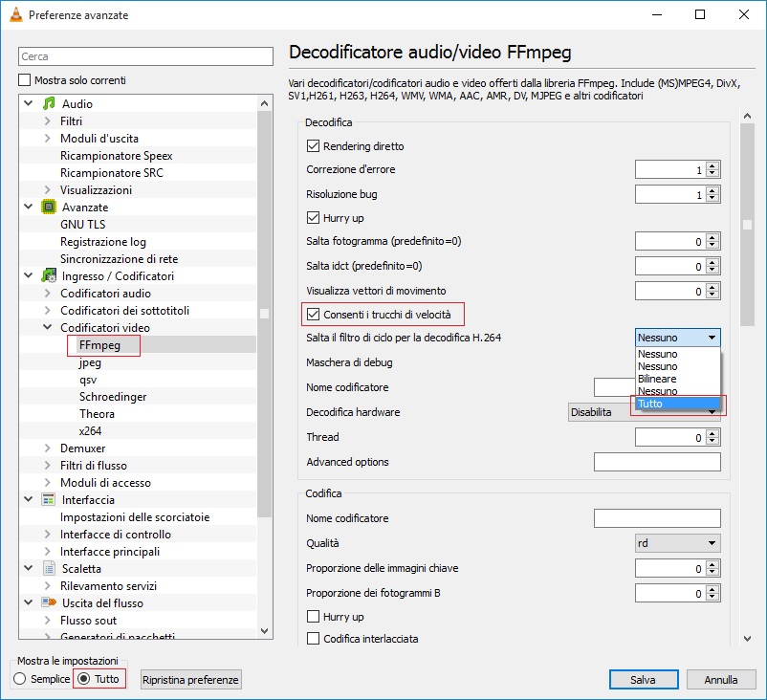Open Registrazione log settings
Viewport: 767px width, 700px height.
(103, 242)
